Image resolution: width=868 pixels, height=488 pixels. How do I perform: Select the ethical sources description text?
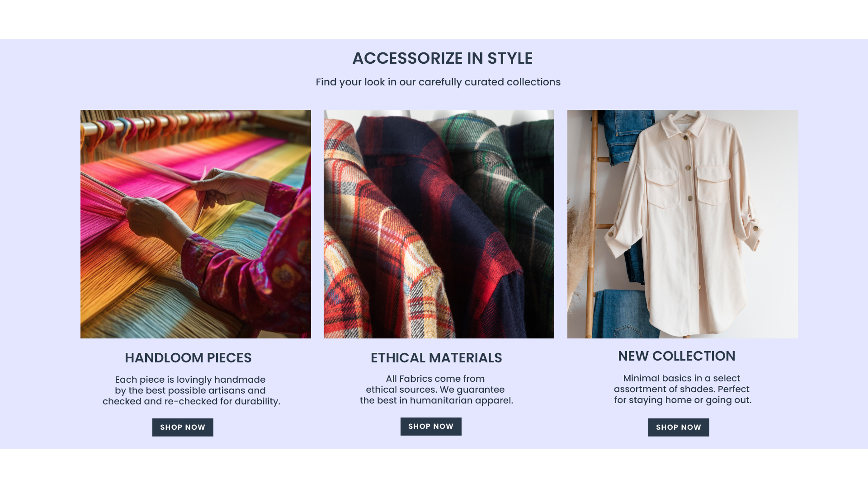pos(436,389)
